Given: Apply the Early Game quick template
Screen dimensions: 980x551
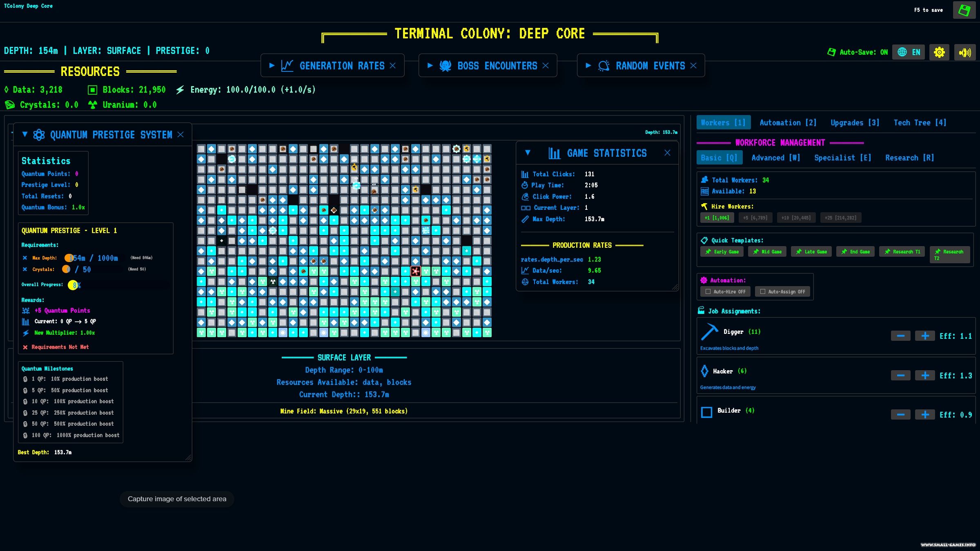Looking at the screenshot, I should (x=722, y=252).
